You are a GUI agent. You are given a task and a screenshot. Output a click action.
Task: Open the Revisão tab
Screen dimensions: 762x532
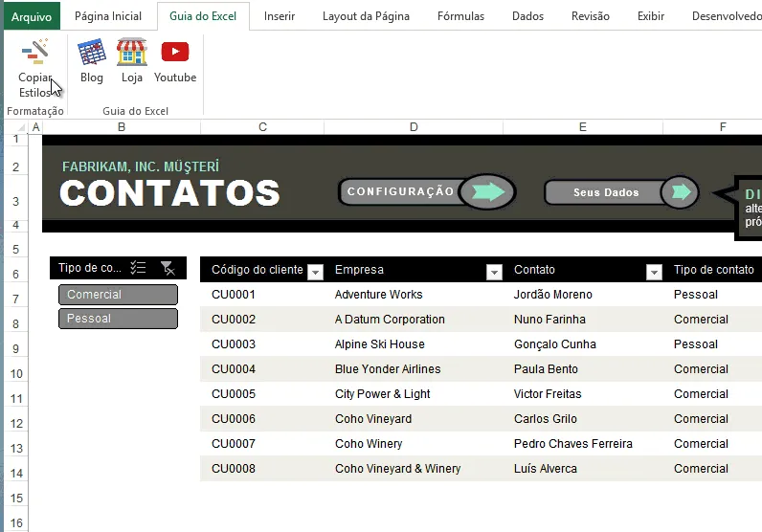click(x=591, y=16)
